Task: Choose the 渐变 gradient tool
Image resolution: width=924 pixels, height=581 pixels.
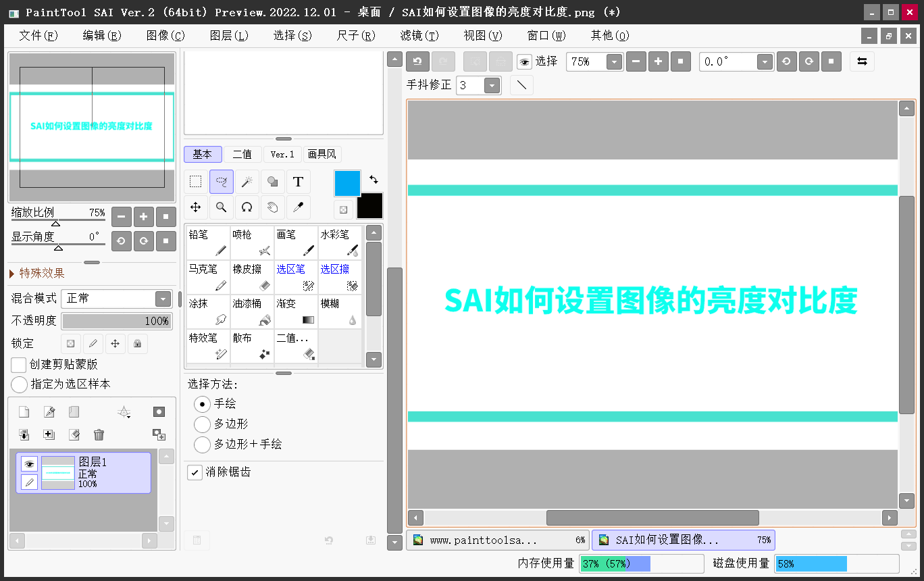Action: pyautogui.click(x=296, y=312)
